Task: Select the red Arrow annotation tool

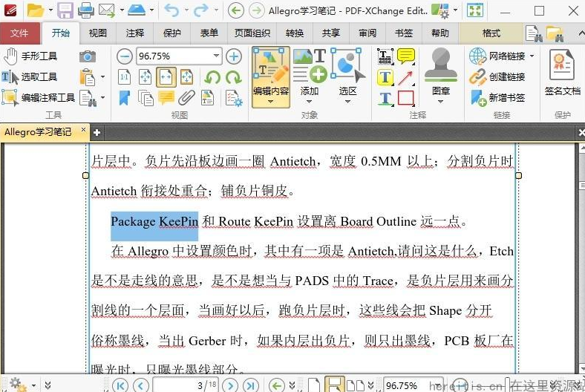Action: (406, 77)
